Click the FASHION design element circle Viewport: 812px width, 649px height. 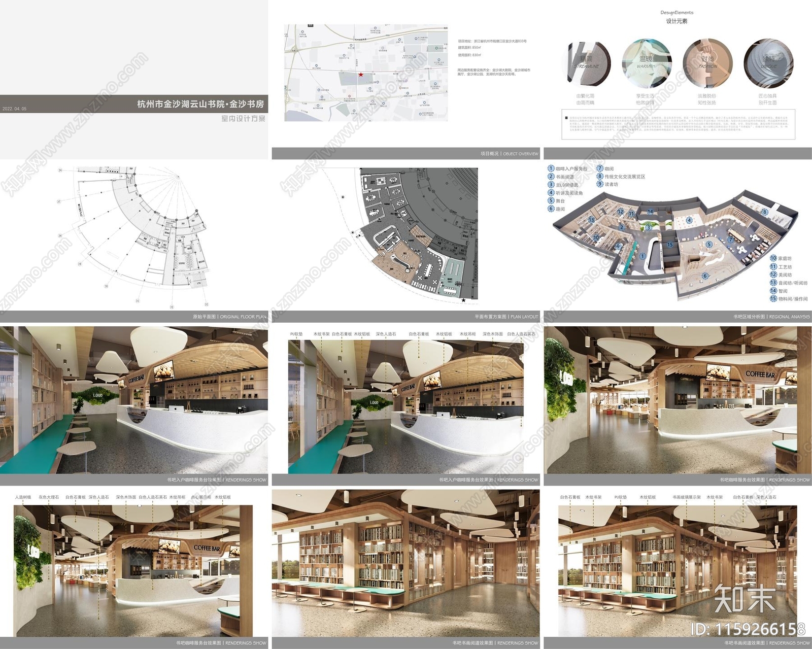[707, 63]
